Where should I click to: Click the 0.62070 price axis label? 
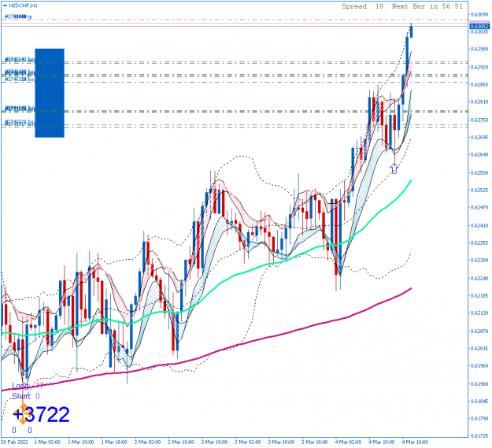[x=479, y=331]
